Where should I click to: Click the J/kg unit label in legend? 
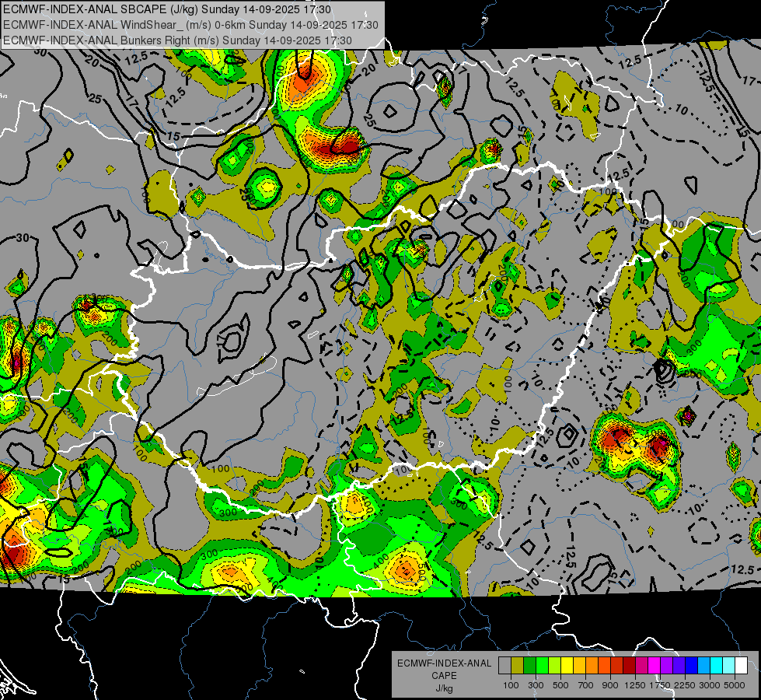coord(444,688)
